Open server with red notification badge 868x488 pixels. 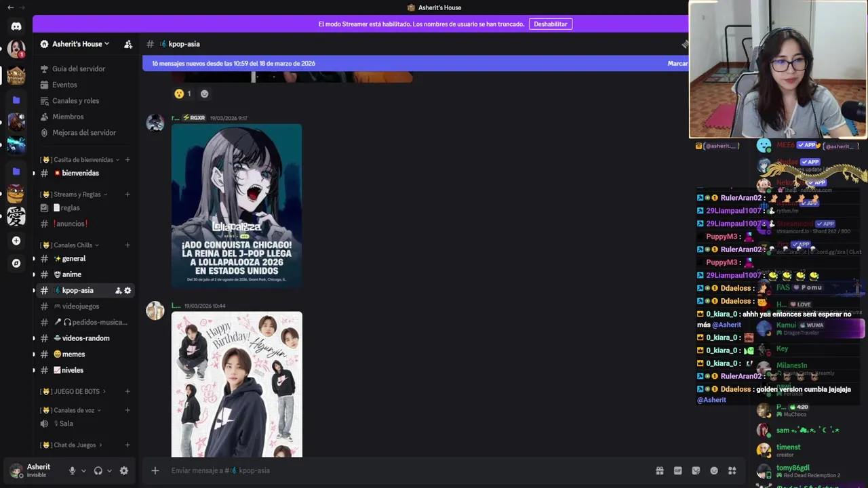(x=16, y=49)
